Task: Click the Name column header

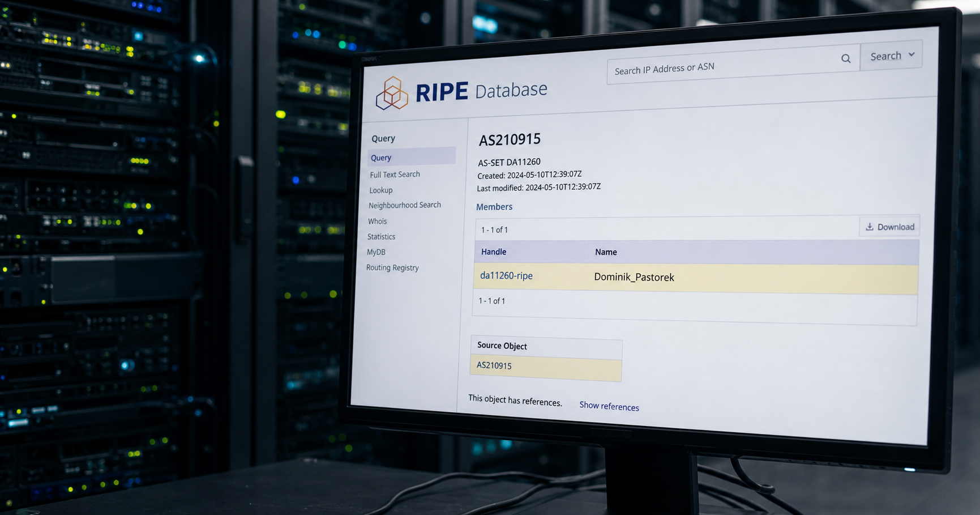Action: (x=606, y=252)
